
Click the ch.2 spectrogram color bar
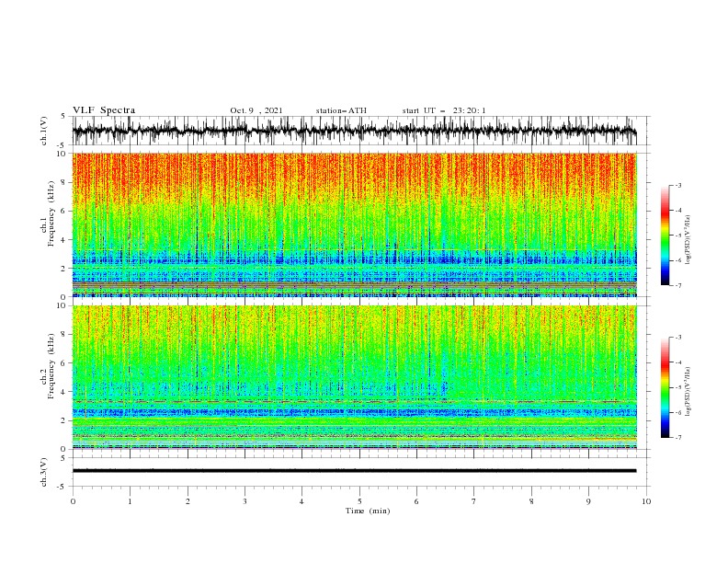(665, 387)
